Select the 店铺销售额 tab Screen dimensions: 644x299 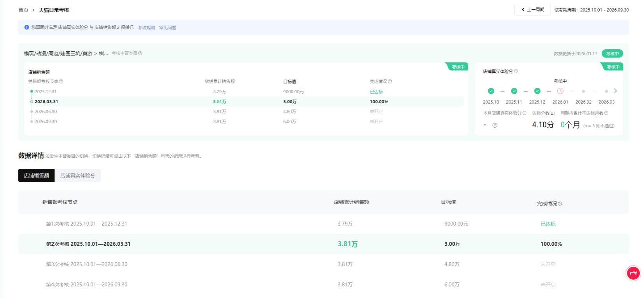(37, 176)
